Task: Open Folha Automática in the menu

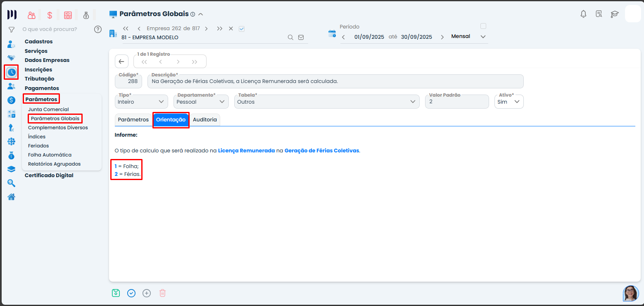Action: tap(50, 155)
